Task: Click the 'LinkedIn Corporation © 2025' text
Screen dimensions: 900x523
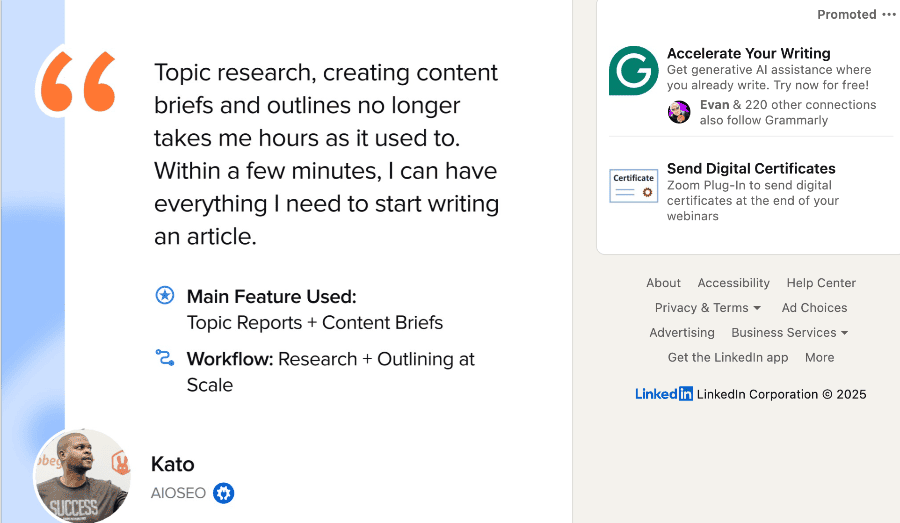Action: (781, 394)
